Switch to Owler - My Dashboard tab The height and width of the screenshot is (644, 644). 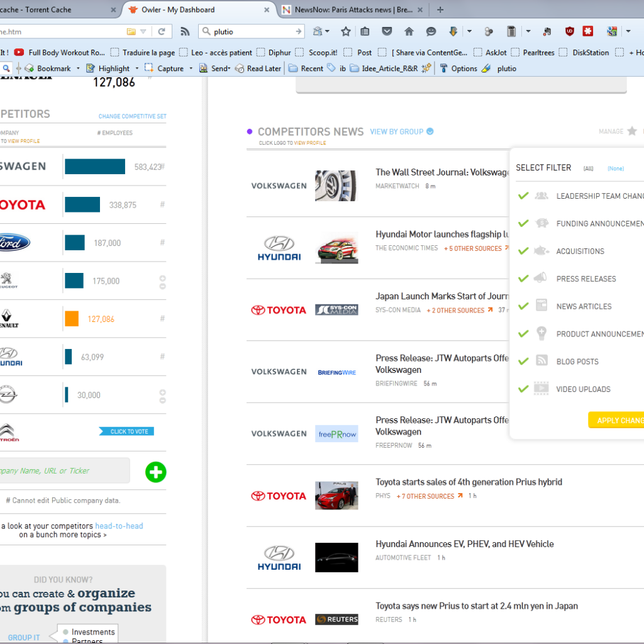click(x=199, y=9)
